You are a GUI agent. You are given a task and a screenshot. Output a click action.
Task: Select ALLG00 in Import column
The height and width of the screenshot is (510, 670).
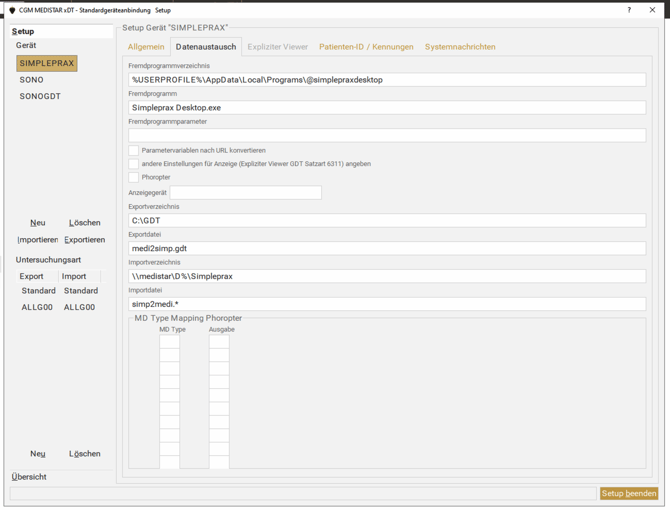(x=79, y=308)
